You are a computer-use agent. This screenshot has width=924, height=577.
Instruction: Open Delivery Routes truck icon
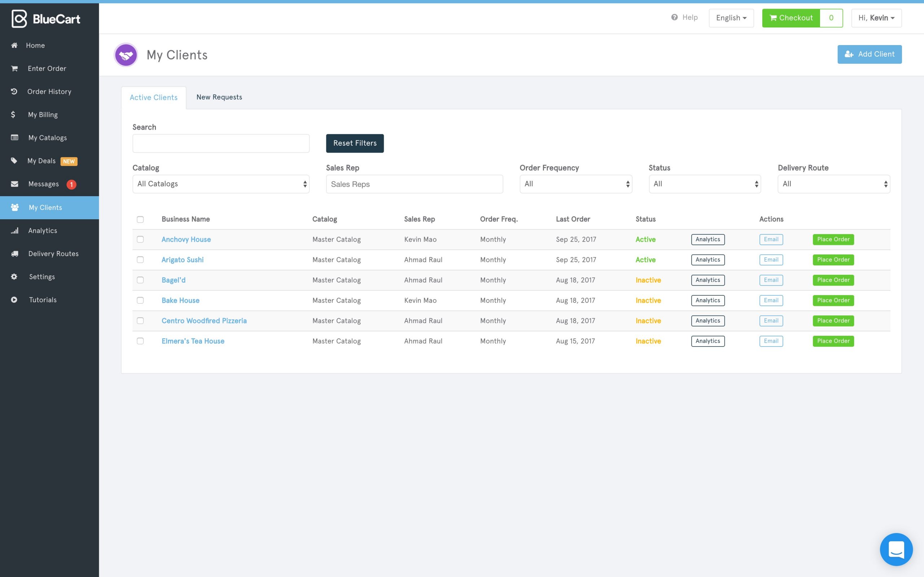coord(14,254)
